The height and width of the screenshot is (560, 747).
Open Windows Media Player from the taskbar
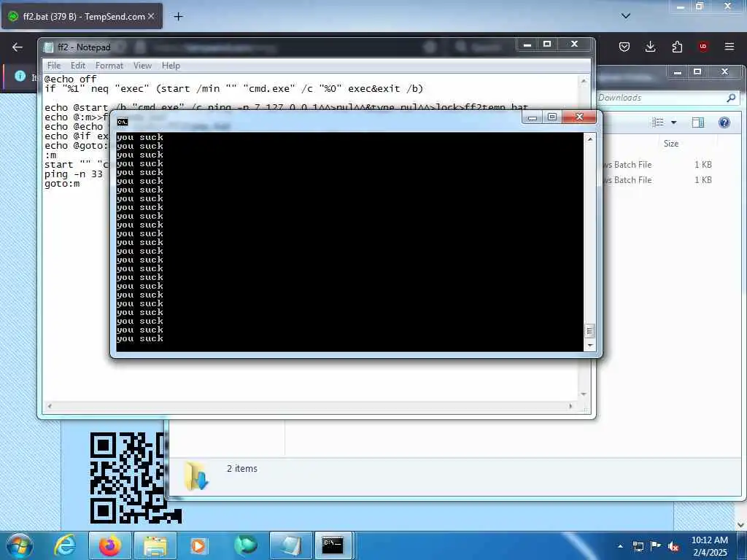(x=198, y=545)
